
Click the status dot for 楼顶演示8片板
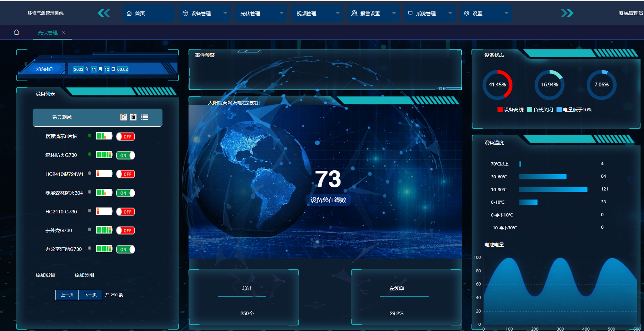tap(90, 135)
